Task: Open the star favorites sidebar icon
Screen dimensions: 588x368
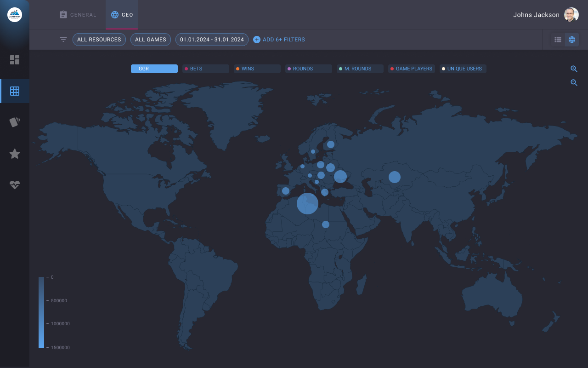Action: coord(15,154)
